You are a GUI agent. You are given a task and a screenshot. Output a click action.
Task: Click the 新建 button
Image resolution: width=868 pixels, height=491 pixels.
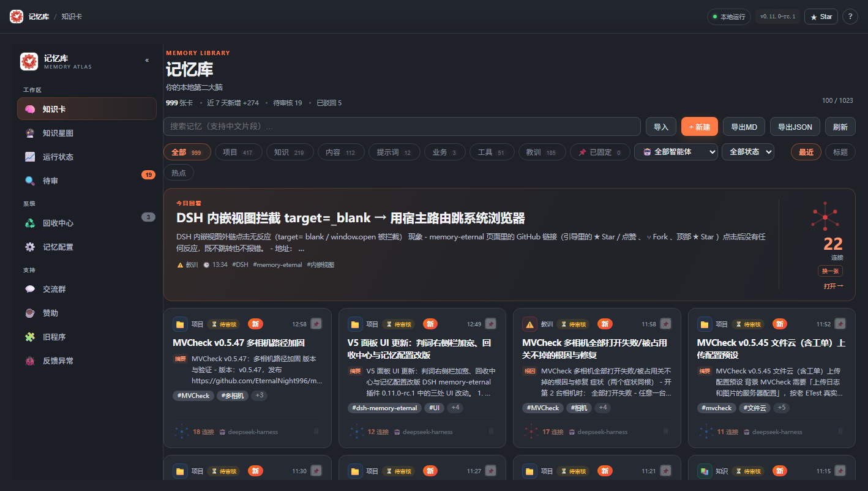pyautogui.click(x=700, y=127)
